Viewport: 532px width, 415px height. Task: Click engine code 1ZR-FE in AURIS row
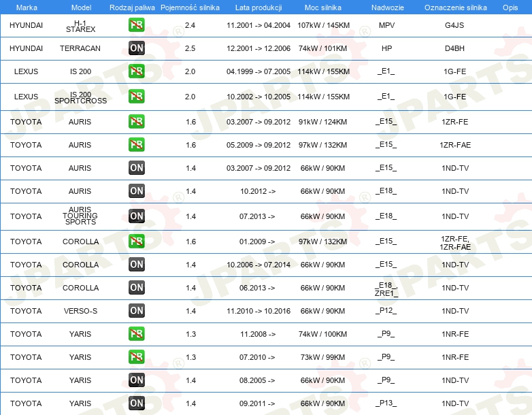pos(454,122)
